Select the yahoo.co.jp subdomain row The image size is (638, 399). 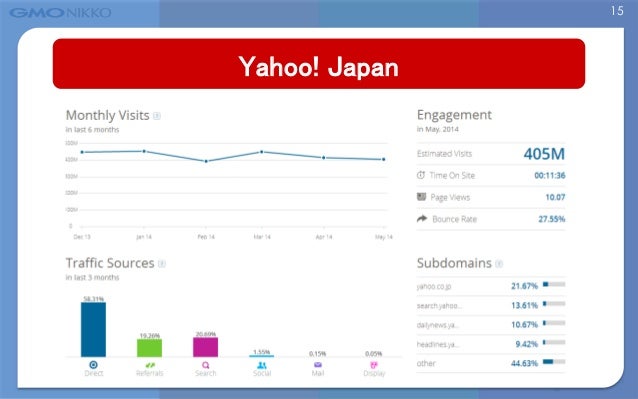pos(491,286)
